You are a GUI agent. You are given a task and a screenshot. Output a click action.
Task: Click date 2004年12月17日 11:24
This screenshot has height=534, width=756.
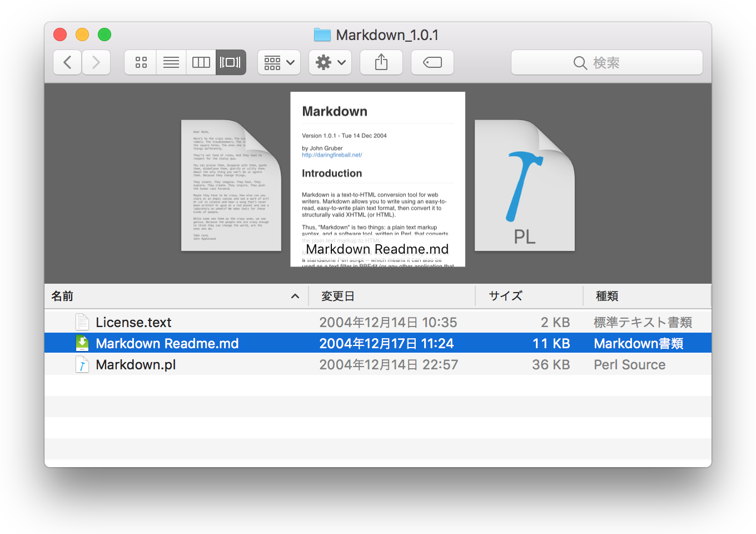pyautogui.click(x=386, y=343)
